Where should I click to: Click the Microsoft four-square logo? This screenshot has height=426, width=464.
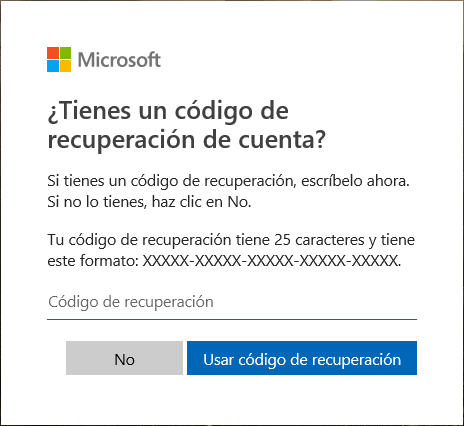point(59,59)
